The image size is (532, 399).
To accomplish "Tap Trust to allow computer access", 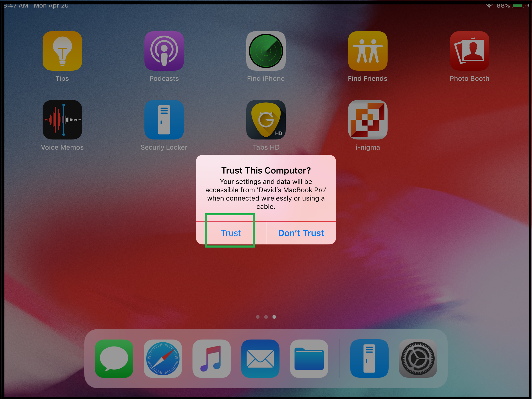I will click(231, 232).
